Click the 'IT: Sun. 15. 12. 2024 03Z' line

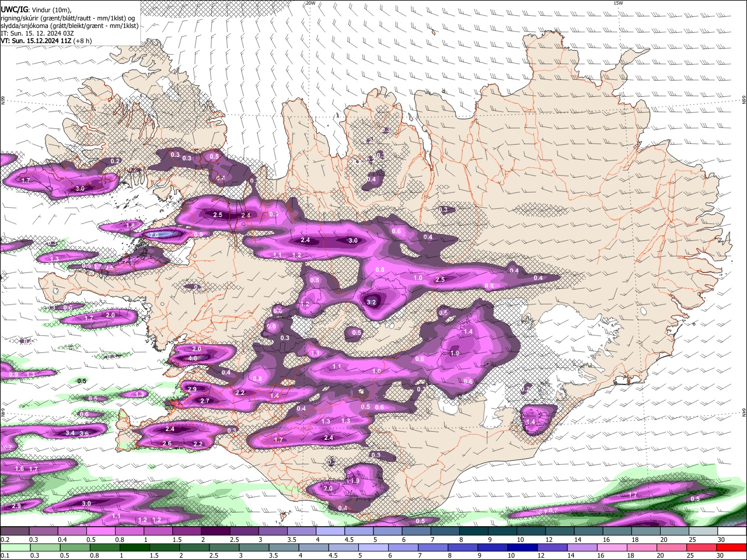(x=37, y=33)
